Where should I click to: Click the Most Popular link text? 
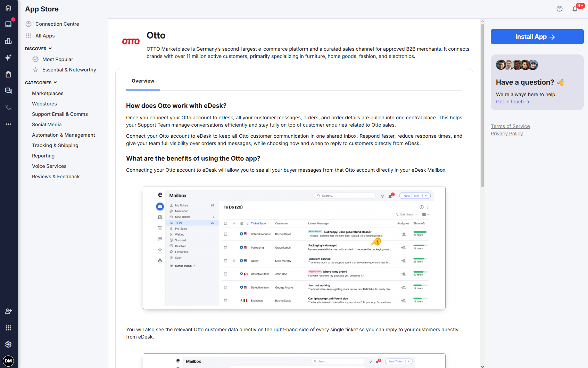click(x=58, y=59)
